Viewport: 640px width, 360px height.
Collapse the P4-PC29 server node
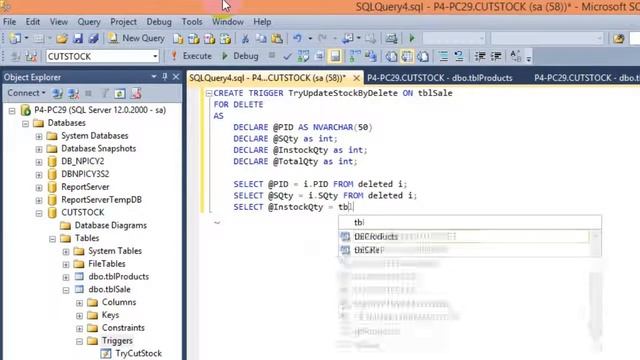(12, 110)
